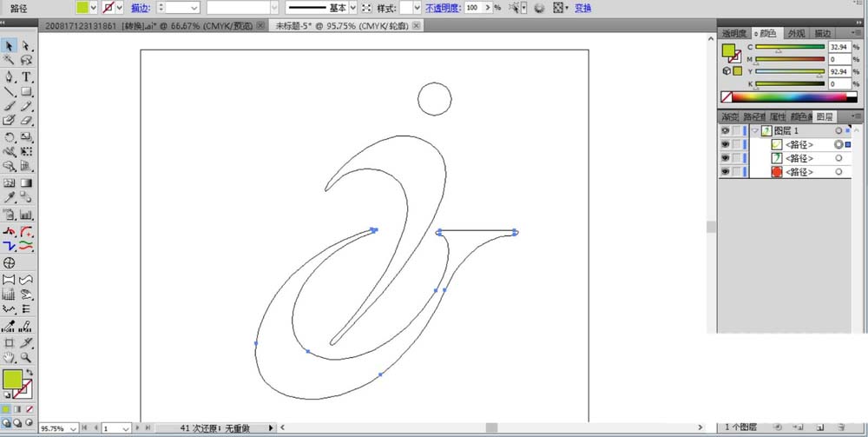The height and width of the screenshot is (437, 868).
Task: Click the Delete Selection trash icon
Action: [x=841, y=427]
